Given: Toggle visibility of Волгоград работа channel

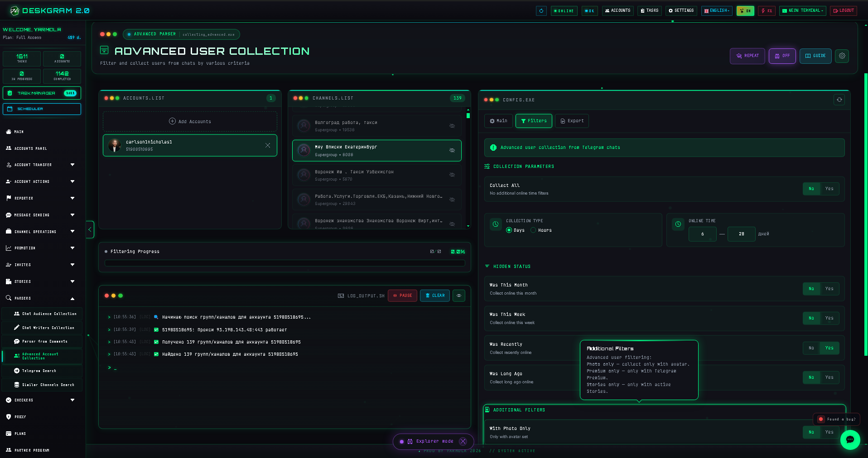Looking at the screenshot, I should 452,126.
